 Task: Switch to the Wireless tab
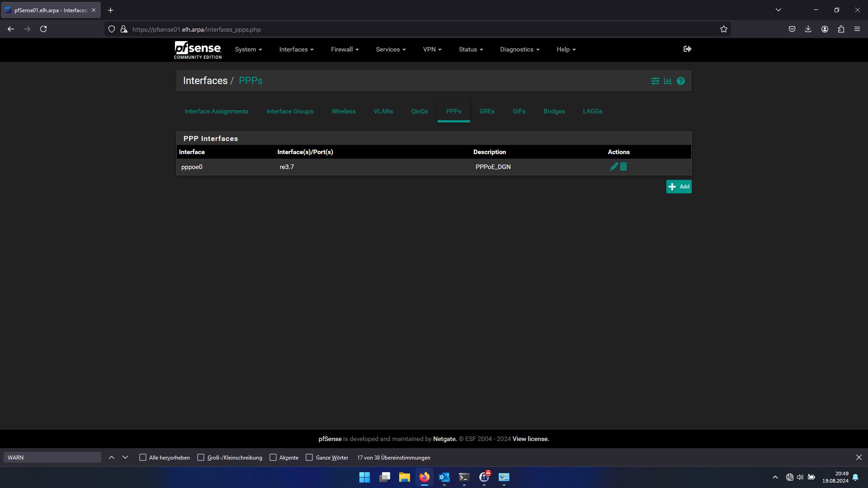click(x=344, y=112)
